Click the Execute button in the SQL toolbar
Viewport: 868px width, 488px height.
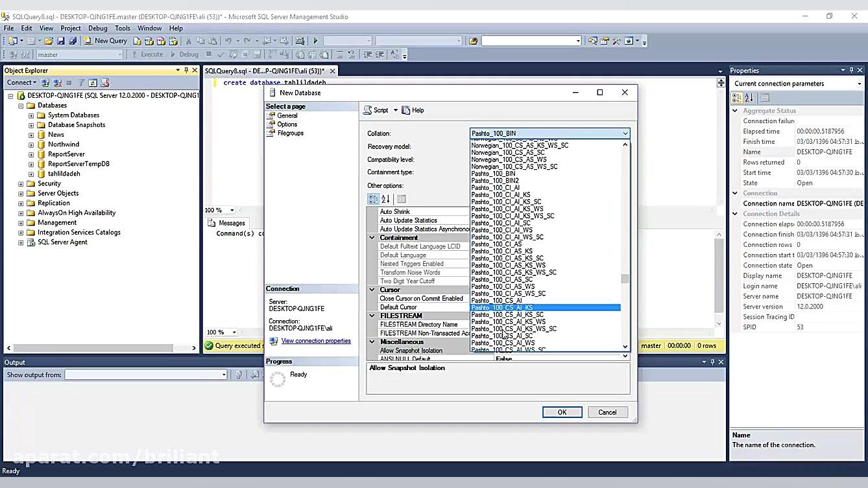147,54
